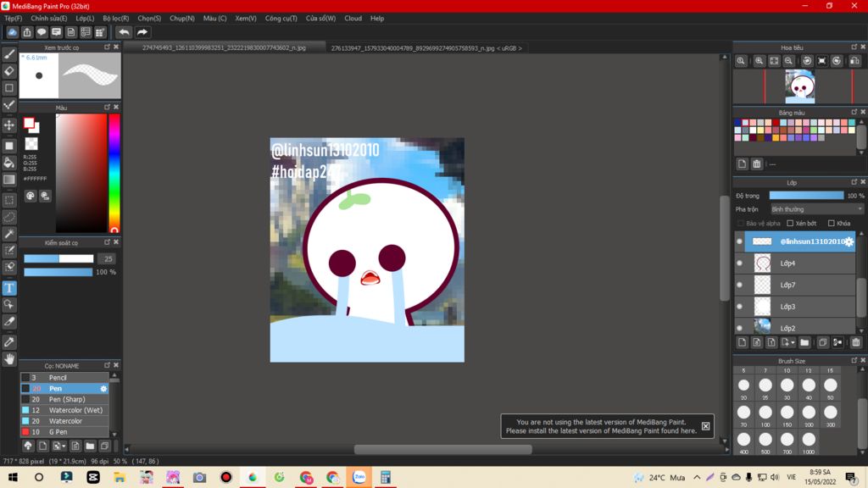
Task: Open layer settings gear for @linhsun13102010
Action: point(849,241)
